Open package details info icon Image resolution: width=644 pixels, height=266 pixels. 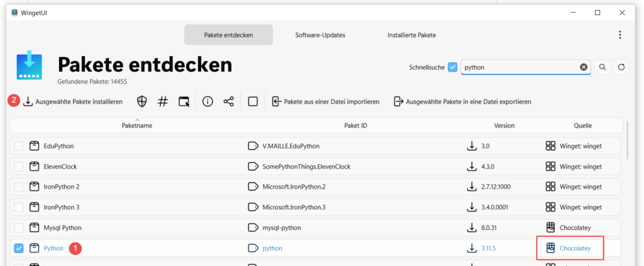208,101
